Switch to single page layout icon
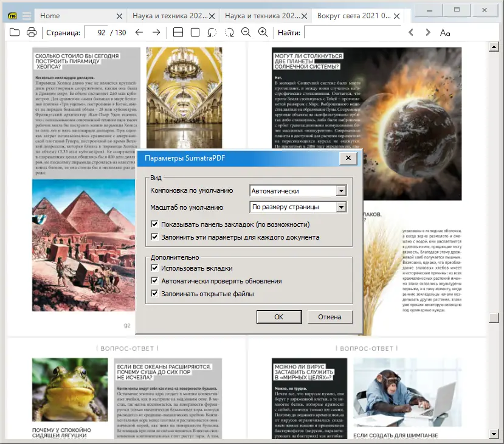 click(195, 32)
